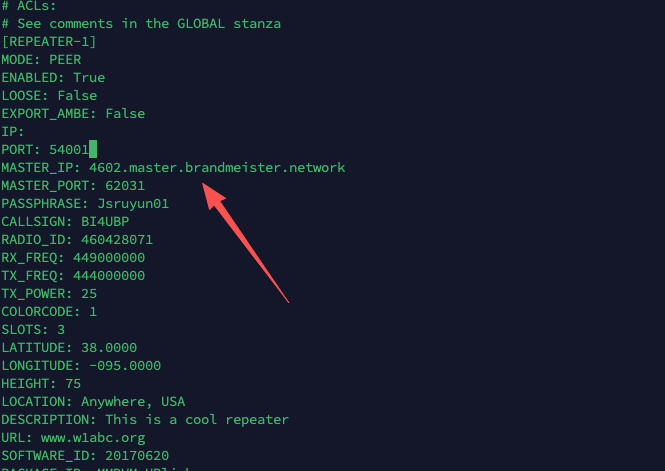
Task: Click the LOOSE: False setting
Action: point(49,95)
